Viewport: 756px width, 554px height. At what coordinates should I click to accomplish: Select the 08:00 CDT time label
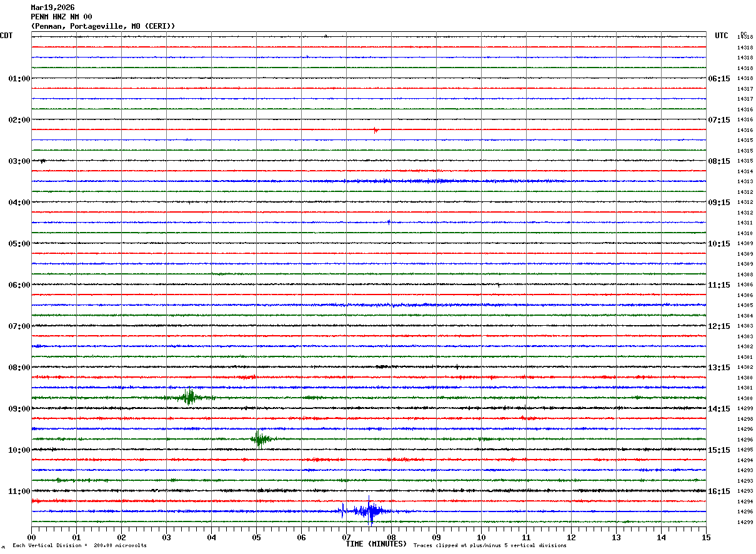19,368
